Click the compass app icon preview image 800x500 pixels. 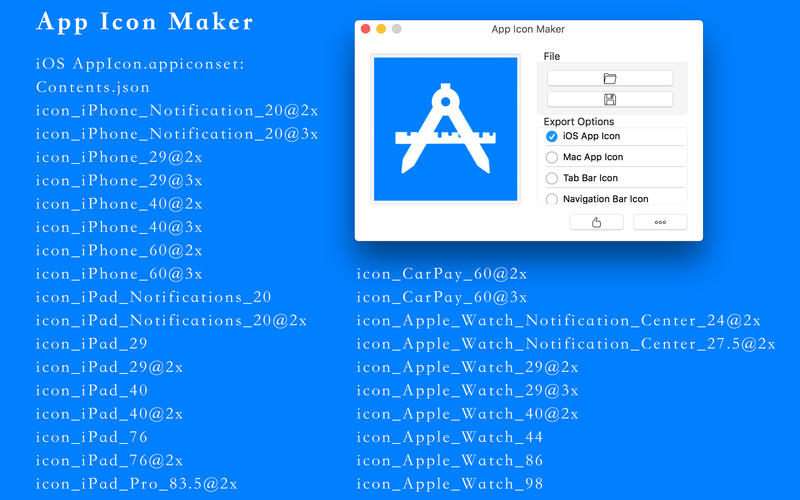(x=445, y=129)
